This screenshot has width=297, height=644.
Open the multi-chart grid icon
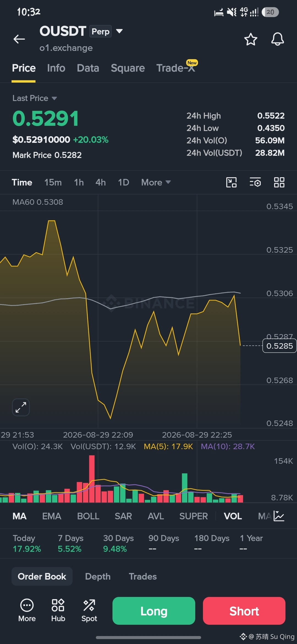(279, 182)
